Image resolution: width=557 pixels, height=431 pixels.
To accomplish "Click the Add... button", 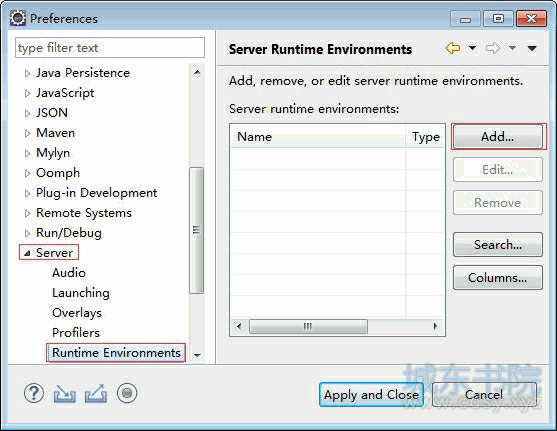I will tap(498, 136).
